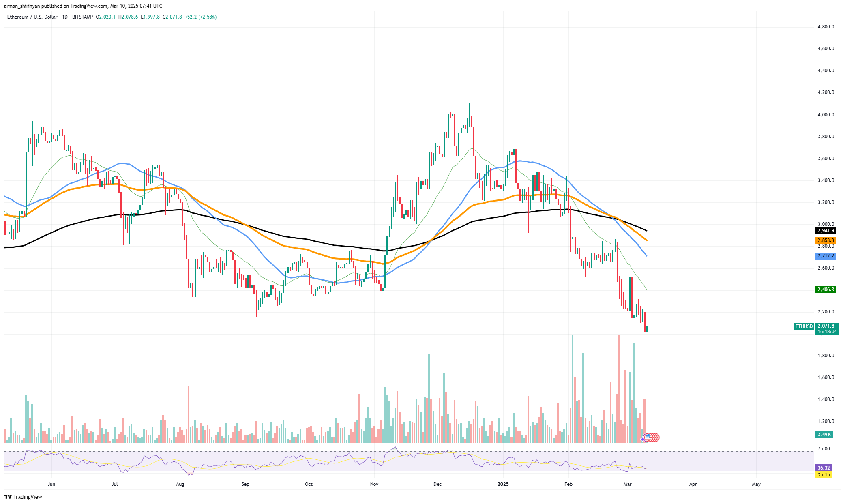Click the BITSTAMP exchange name in legend

coord(82,17)
